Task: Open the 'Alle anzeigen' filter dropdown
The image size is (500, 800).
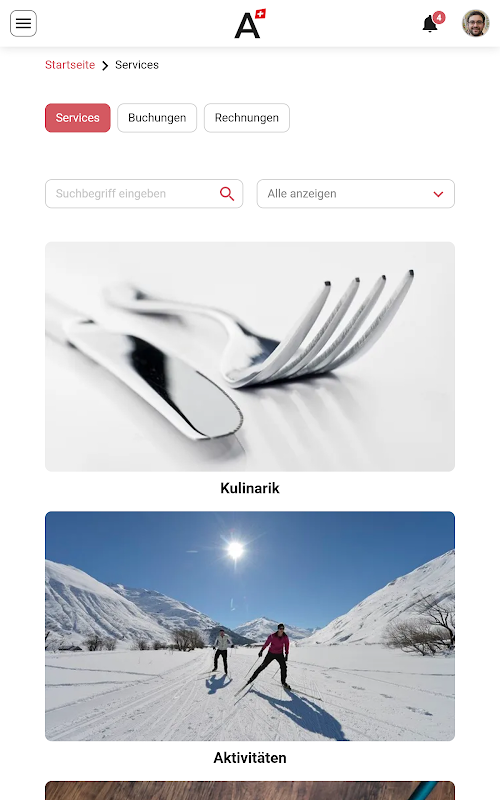Action: (356, 194)
